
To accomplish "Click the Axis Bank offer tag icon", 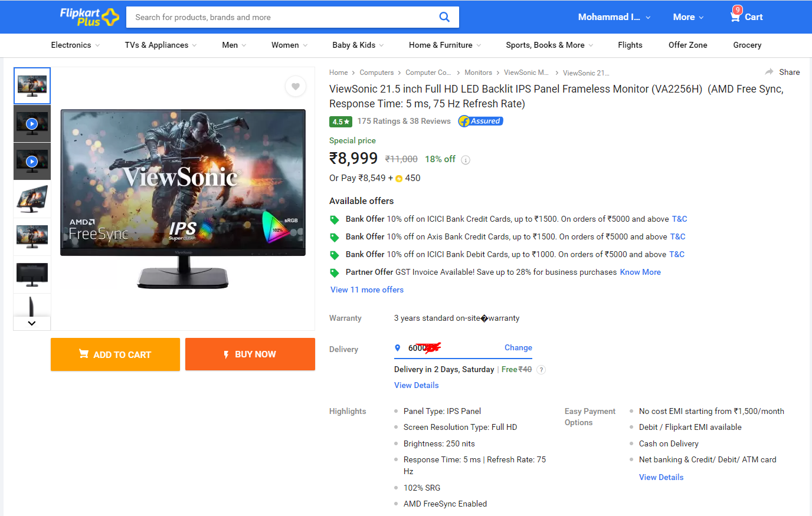I will tap(335, 237).
